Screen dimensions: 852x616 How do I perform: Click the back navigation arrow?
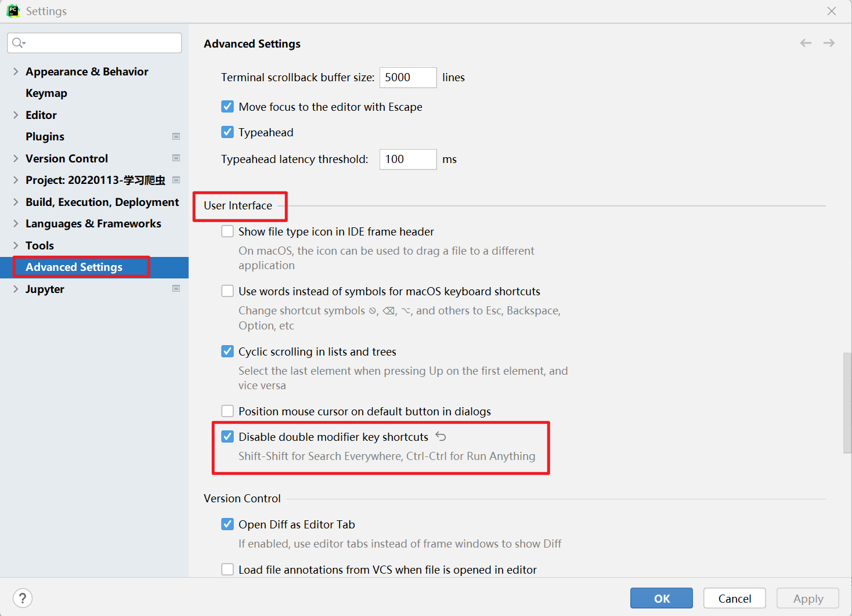[x=806, y=42]
